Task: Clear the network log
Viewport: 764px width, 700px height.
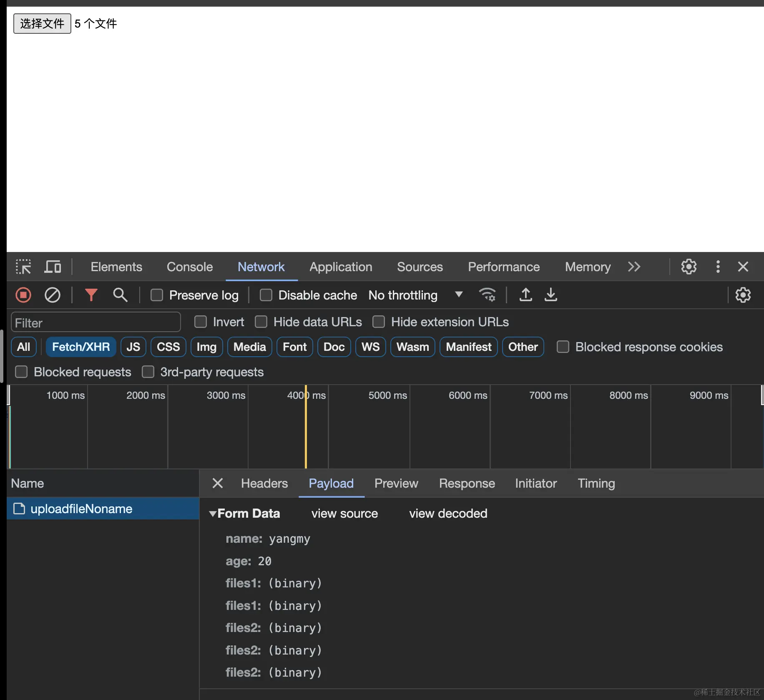Action: point(53,295)
